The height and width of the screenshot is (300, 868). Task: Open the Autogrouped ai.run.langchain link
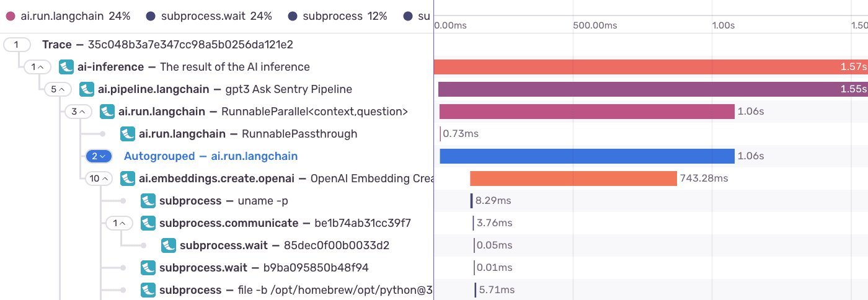pyautogui.click(x=211, y=156)
